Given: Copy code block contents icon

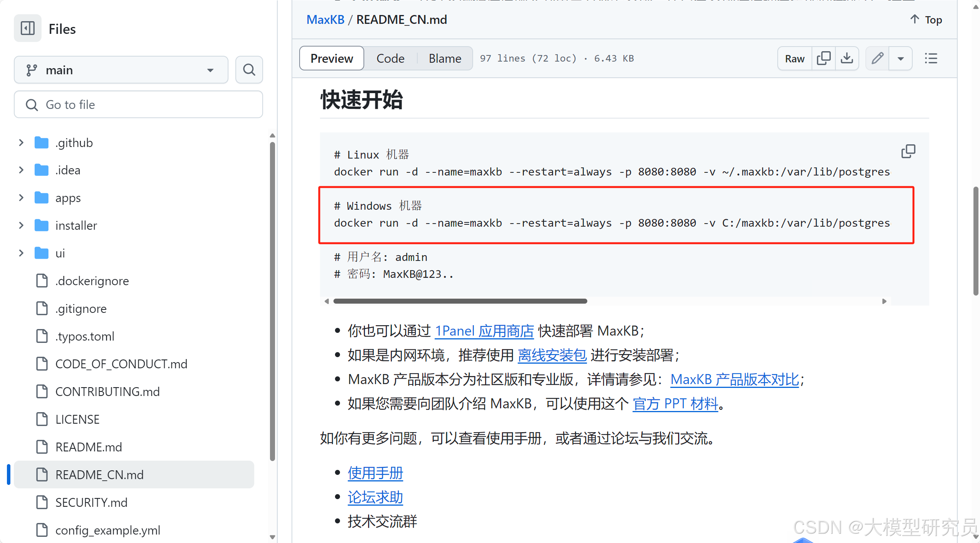Looking at the screenshot, I should pyautogui.click(x=908, y=152).
